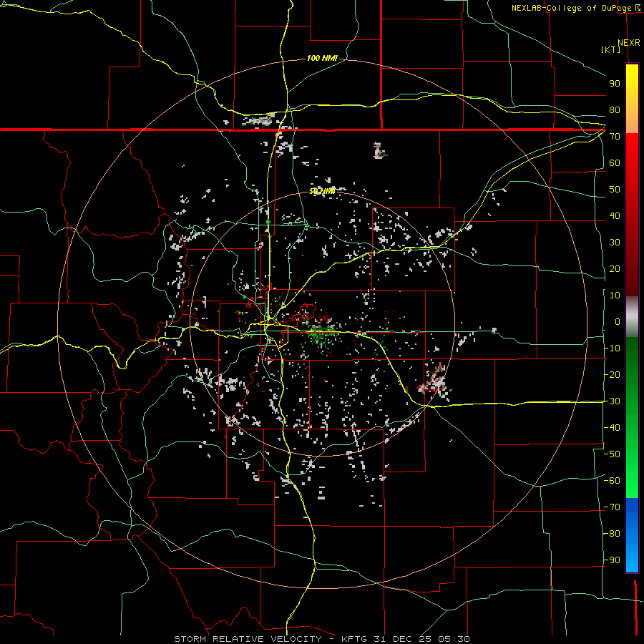Click the positive 60 scale value
The image size is (644, 644).
point(615,162)
